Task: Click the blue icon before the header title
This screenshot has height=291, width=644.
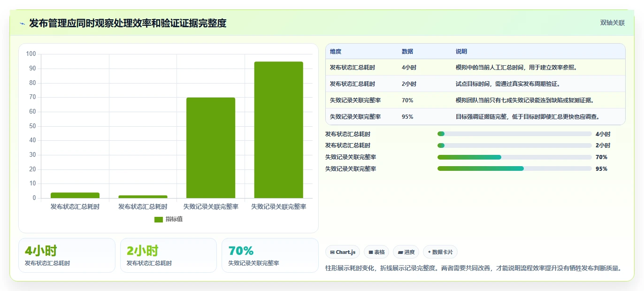Action: [23, 23]
